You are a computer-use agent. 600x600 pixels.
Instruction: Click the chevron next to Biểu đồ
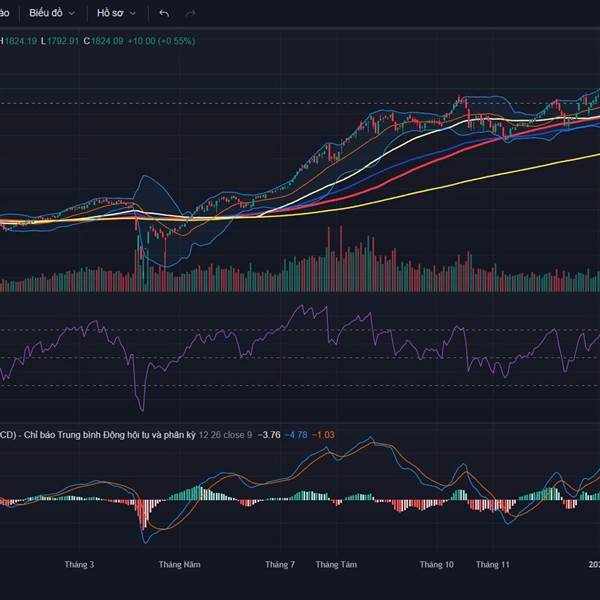[71, 14]
